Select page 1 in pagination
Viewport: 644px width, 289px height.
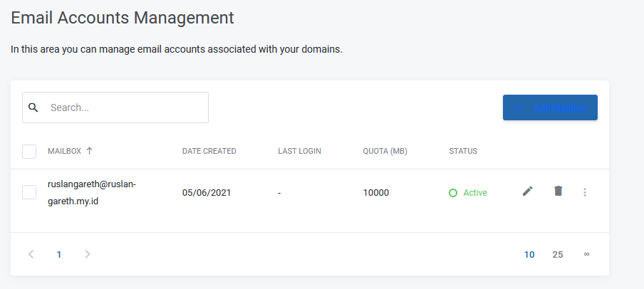click(59, 254)
